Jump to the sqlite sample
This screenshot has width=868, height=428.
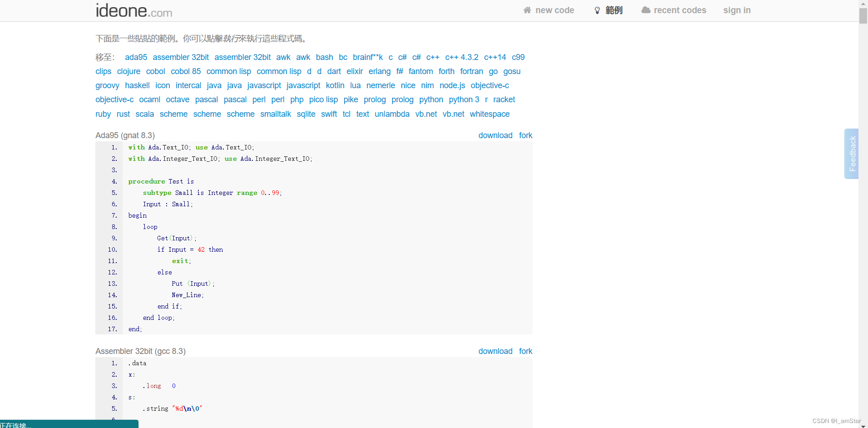pyautogui.click(x=306, y=114)
